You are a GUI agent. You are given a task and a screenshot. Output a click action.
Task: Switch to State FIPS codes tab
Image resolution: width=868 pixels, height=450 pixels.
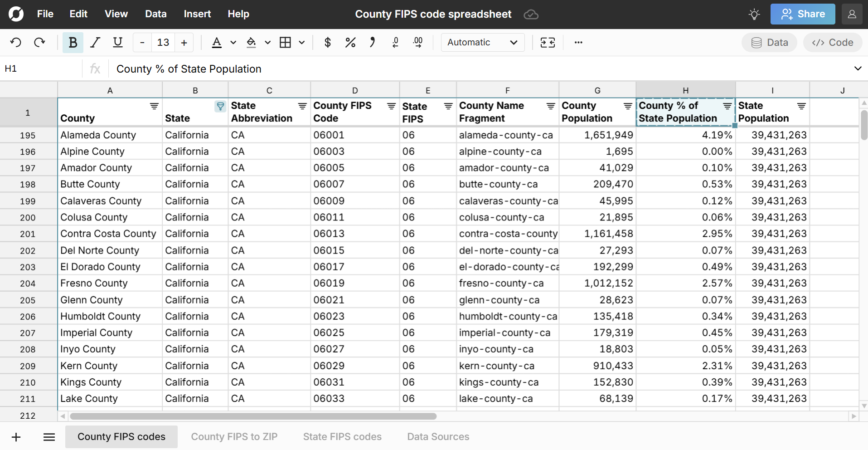coord(342,437)
